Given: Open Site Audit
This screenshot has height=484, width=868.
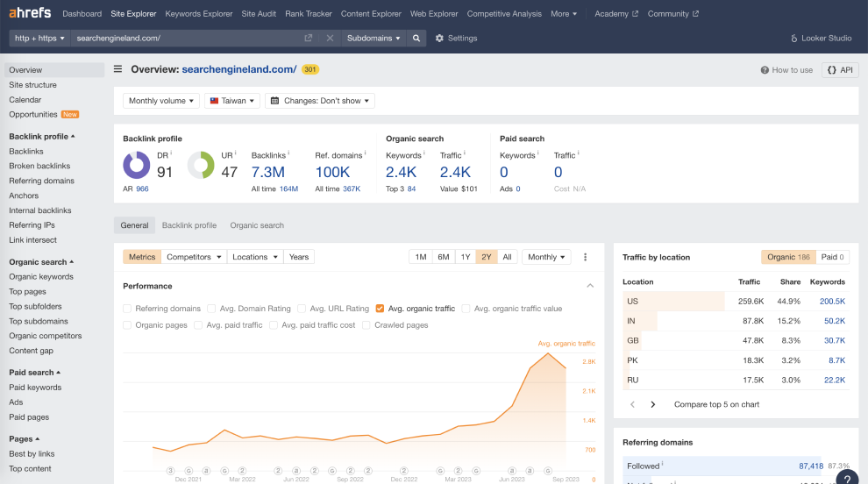Looking at the screenshot, I should (x=259, y=13).
